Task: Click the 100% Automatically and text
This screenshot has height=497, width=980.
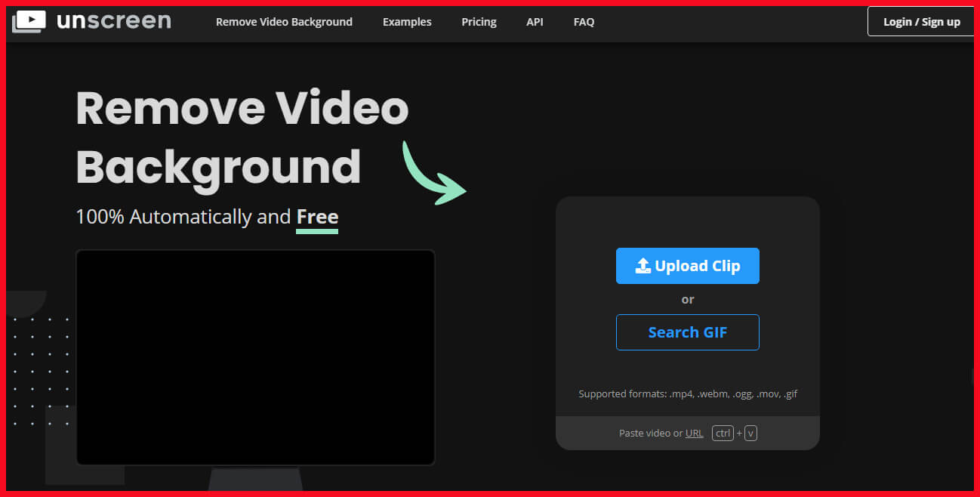Action: 183,218
